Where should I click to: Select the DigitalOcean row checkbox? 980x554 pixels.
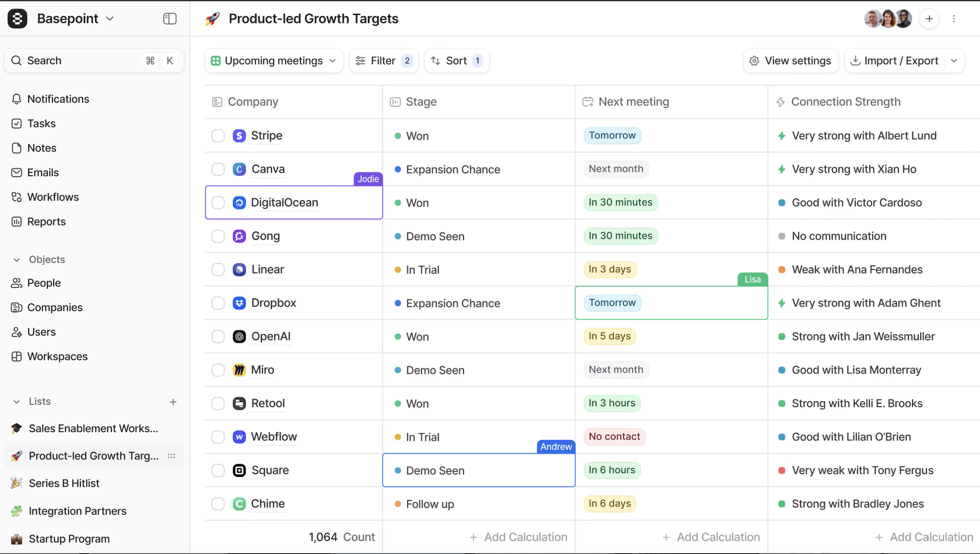coord(218,202)
